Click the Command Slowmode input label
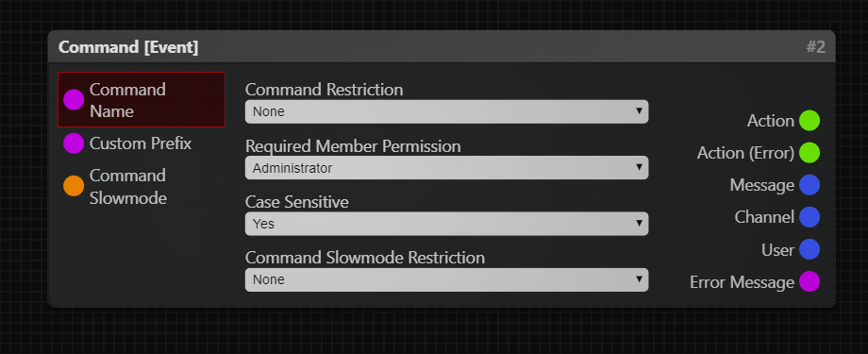868x354 pixels. [x=128, y=187]
